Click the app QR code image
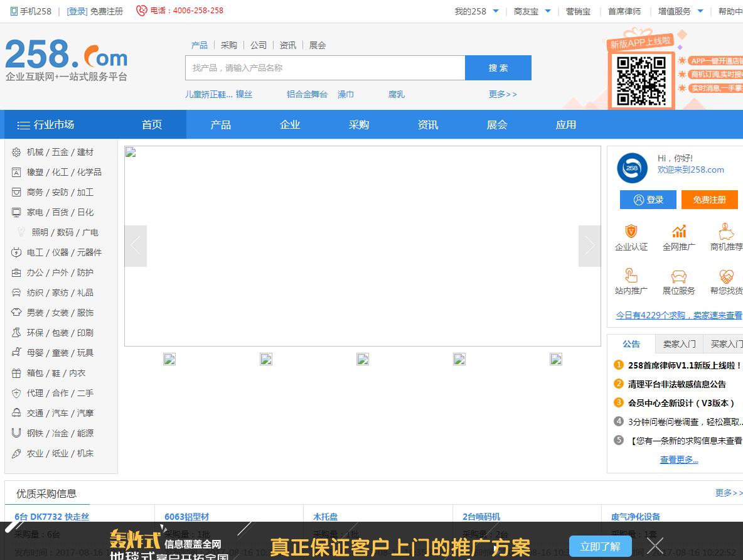 click(x=641, y=80)
